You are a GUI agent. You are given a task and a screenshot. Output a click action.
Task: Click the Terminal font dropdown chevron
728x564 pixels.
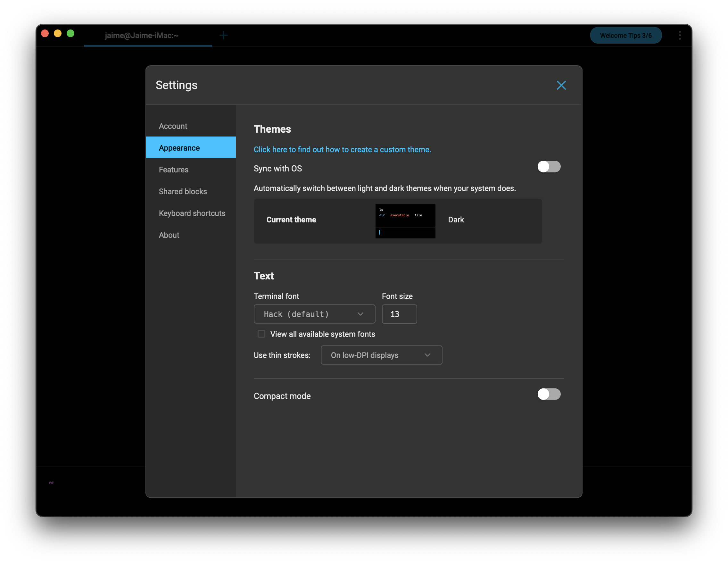click(x=360, y=314)
